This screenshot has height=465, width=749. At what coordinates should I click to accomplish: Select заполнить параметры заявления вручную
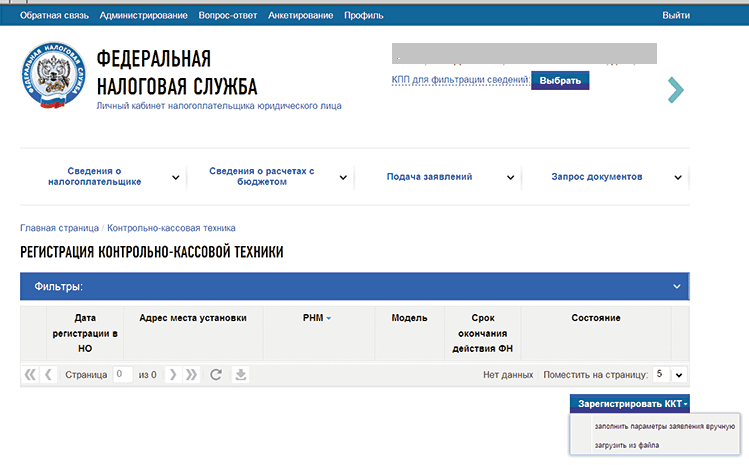click(664, 426)
